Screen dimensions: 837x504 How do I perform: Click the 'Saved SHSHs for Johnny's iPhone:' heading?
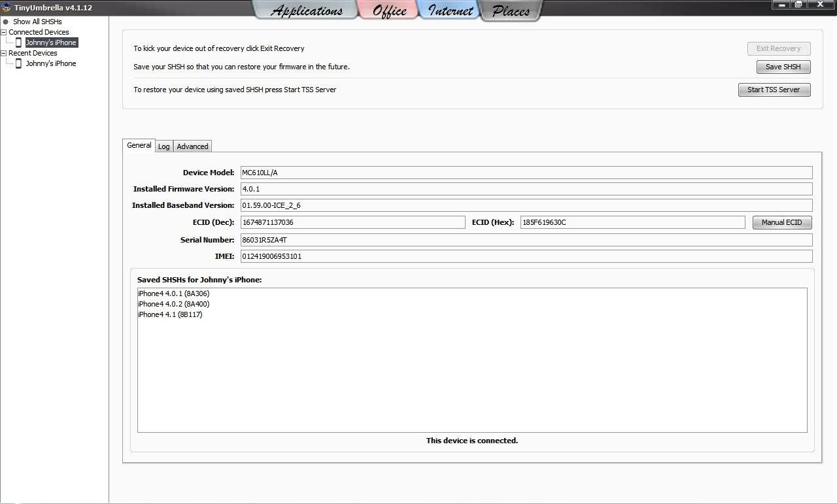pyautogui.click(x=199, y=280)
